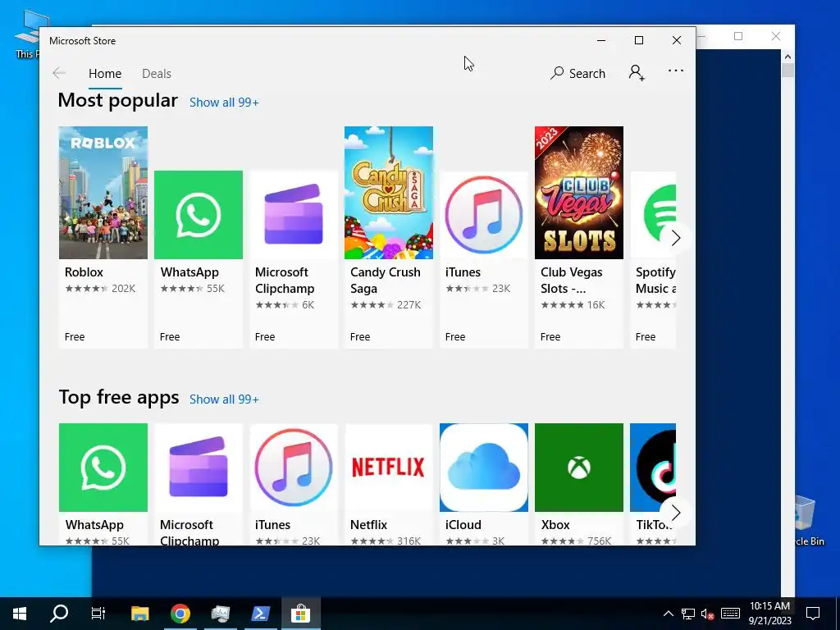The width and height of the screenshot is (840, 630).
Task: Open PowerShell from the taskbar
Action: (x=260, y=614)
